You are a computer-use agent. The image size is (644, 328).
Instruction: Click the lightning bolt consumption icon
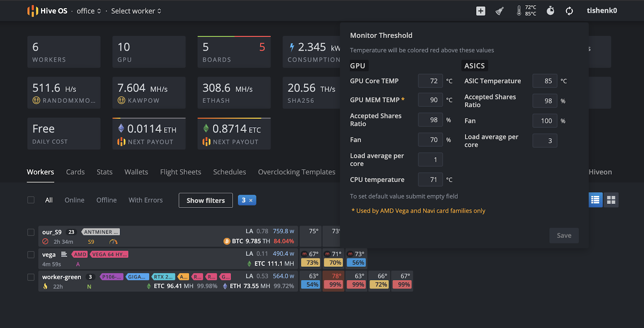click(x=292, y=47)
